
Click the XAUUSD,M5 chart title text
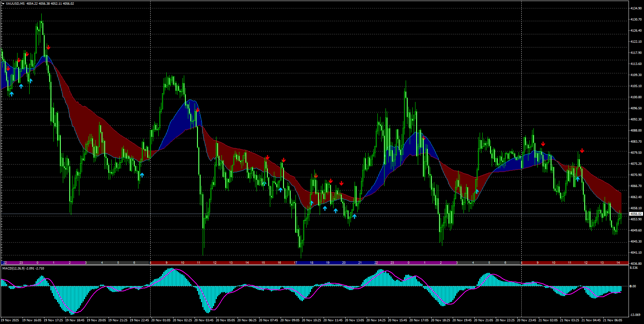coord(15,4)
